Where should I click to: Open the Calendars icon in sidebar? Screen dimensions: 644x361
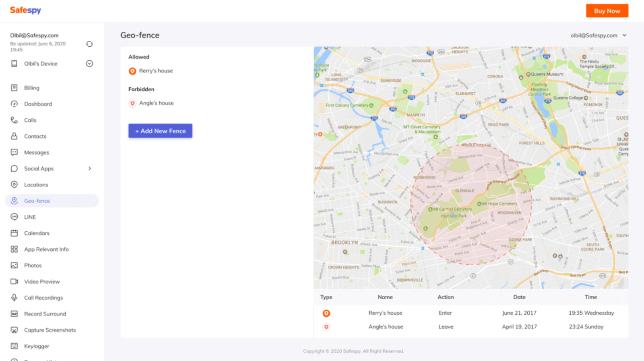tap(14, 233)
